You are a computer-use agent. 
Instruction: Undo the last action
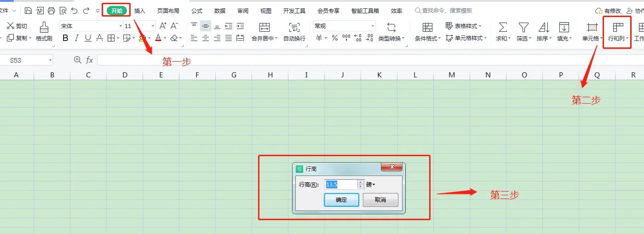point(74,11)
